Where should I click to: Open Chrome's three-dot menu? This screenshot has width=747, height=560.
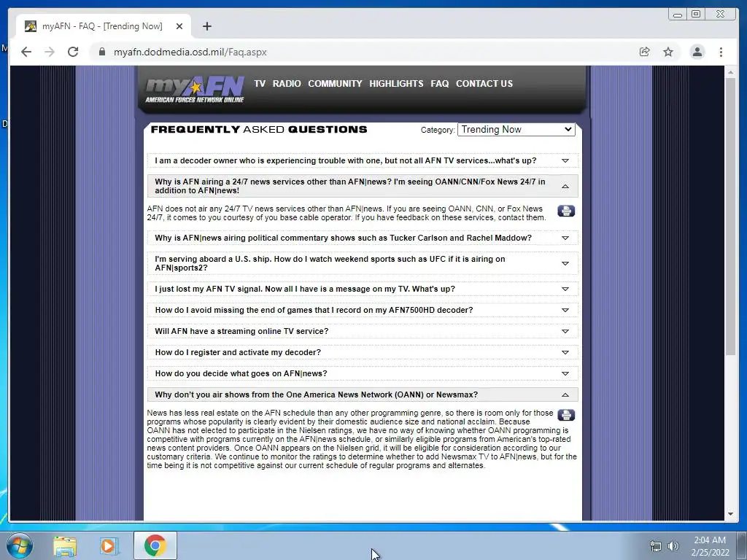click(721, 52)
